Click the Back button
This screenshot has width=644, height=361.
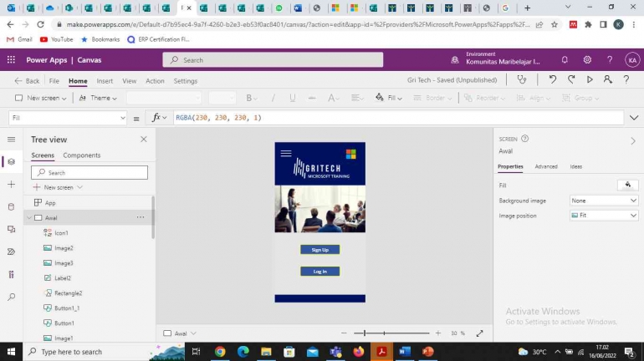pos(28,81)
